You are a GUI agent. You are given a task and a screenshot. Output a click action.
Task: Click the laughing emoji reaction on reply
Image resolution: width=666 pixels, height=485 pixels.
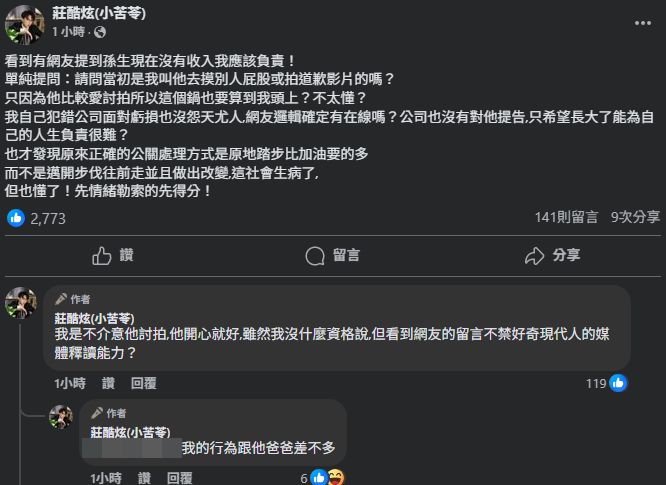pos(336,478)
